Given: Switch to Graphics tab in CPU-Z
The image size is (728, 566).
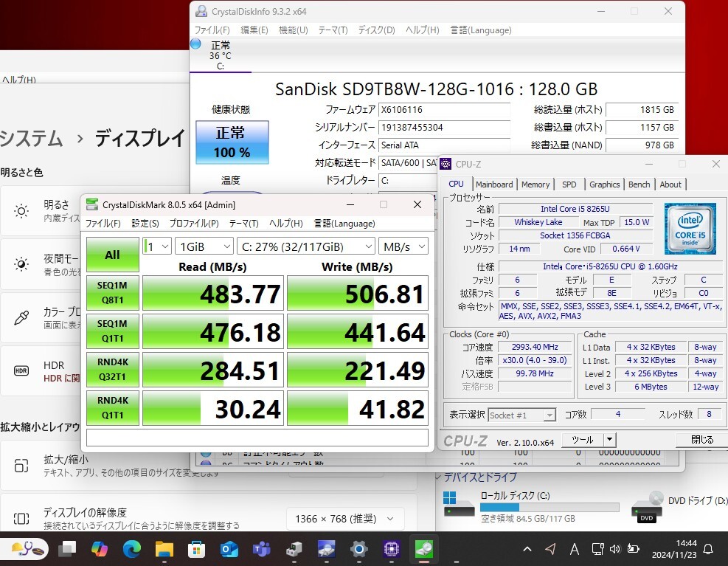Looking at the screenshot, I should tap(604, 184).
